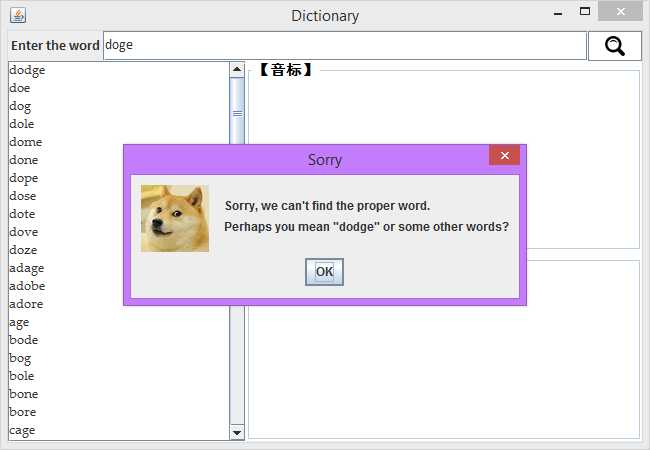Click the word list scroll down arrow

pyautogui.click(x=237, y=433)
